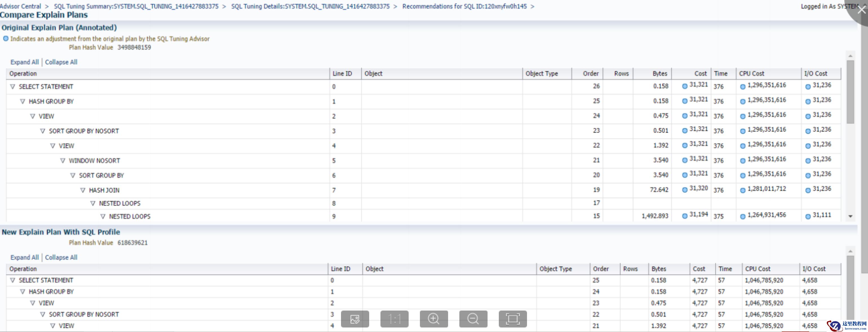
Task: Click the image edit button in bottom toolbar
Action: [x=355, y=319]
